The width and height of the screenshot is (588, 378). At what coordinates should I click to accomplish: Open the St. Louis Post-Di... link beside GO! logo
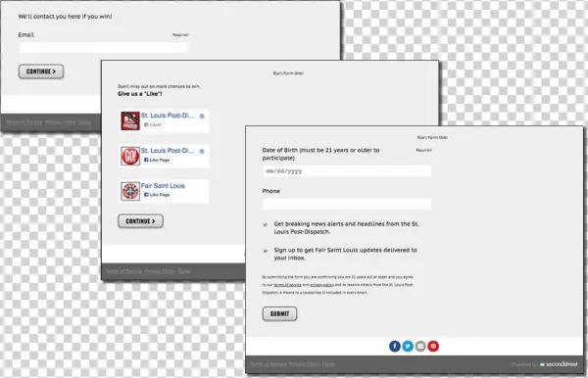(168, 151)
